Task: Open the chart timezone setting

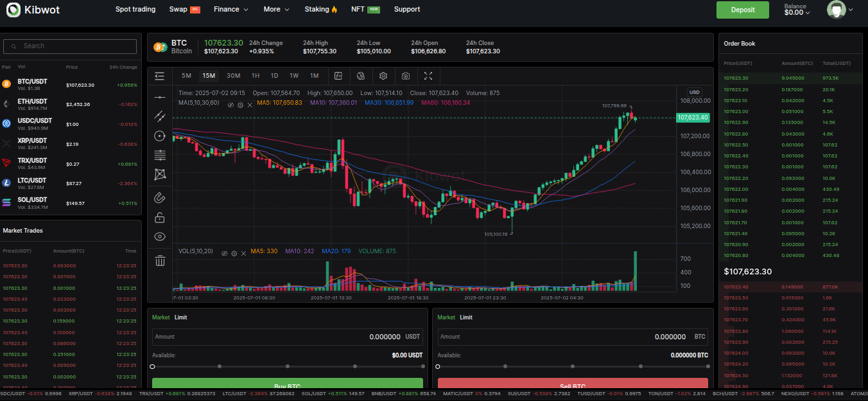Action: point(361,76)
